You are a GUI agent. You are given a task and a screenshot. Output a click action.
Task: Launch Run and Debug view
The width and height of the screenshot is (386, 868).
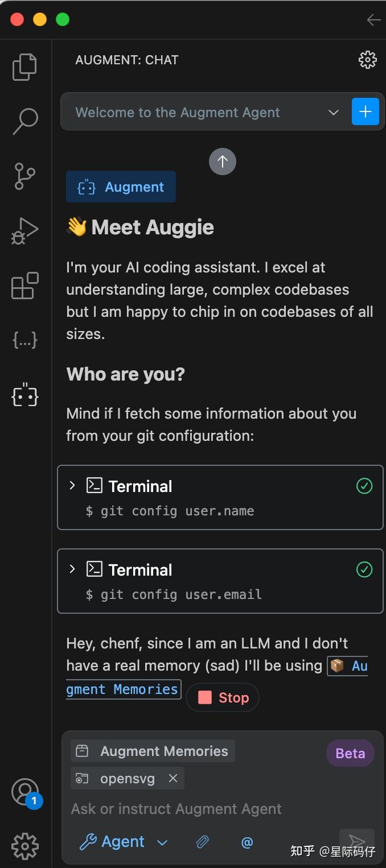click(24, 231)
